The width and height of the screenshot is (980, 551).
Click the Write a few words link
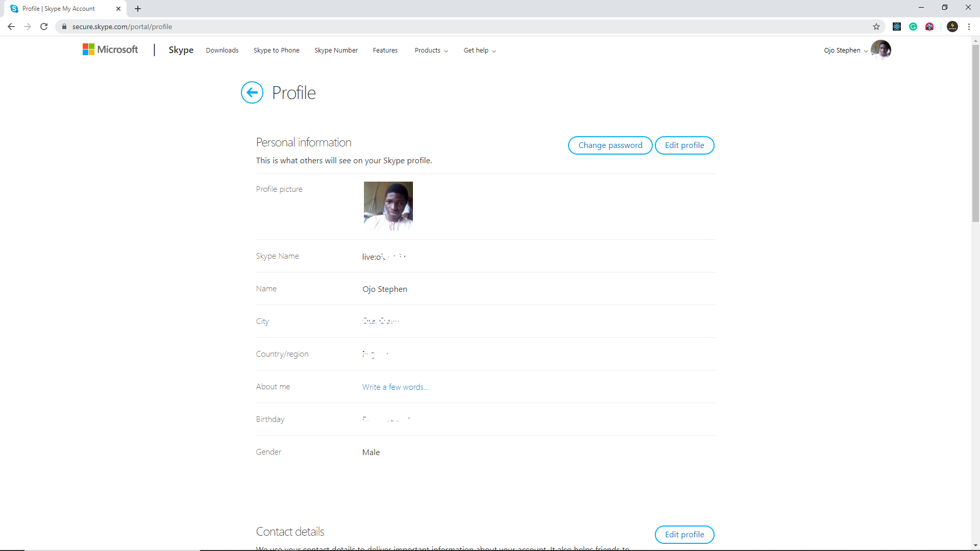[396, 387]
